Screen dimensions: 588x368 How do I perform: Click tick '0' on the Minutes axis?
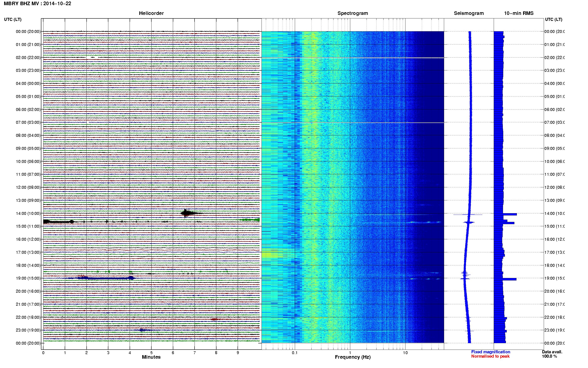click(43, 353)
